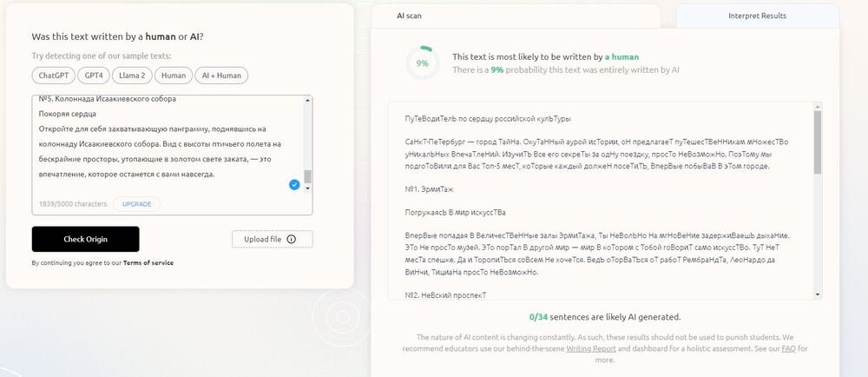
Task: Click the results panel scroll down arrow
Action: [x=818, y=294]
